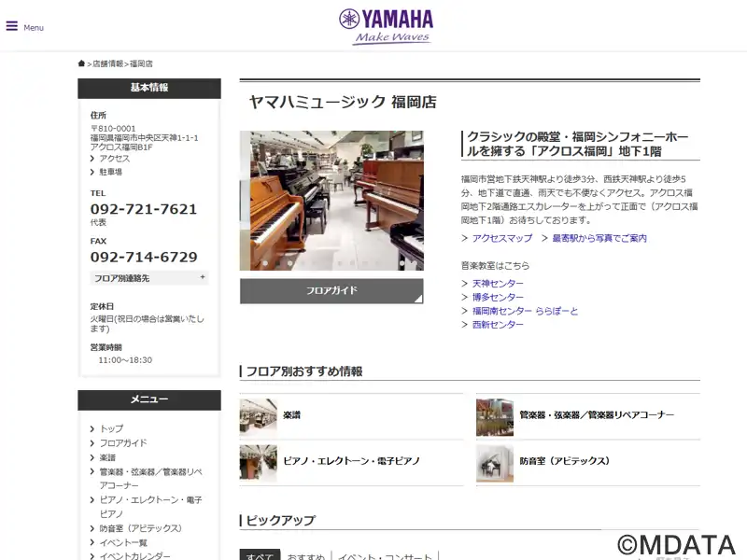The height and width of the screenshot is (560, 747).
Task: Click the Yamaha Make Waves logo
Action: tap(387, 27)
